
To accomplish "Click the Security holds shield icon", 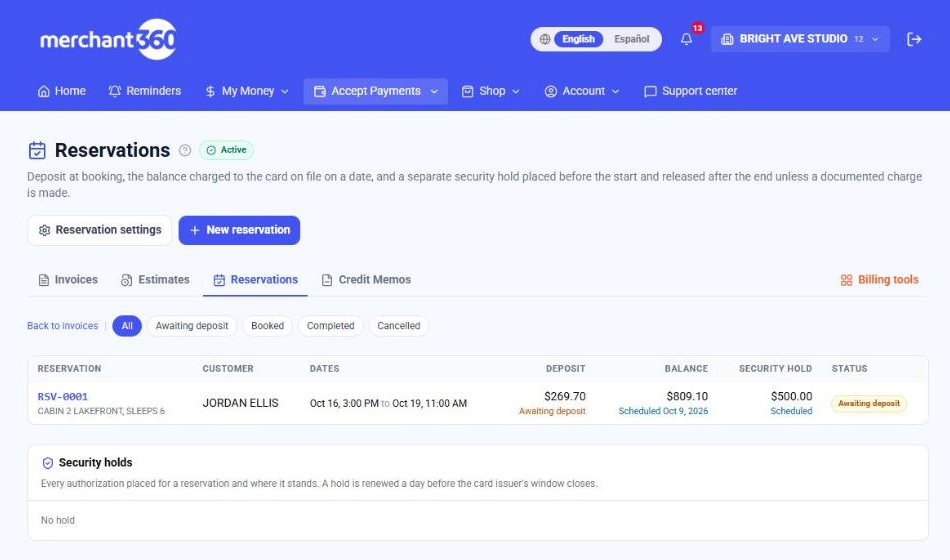I will pyautogui.click(x=48, y=463).
